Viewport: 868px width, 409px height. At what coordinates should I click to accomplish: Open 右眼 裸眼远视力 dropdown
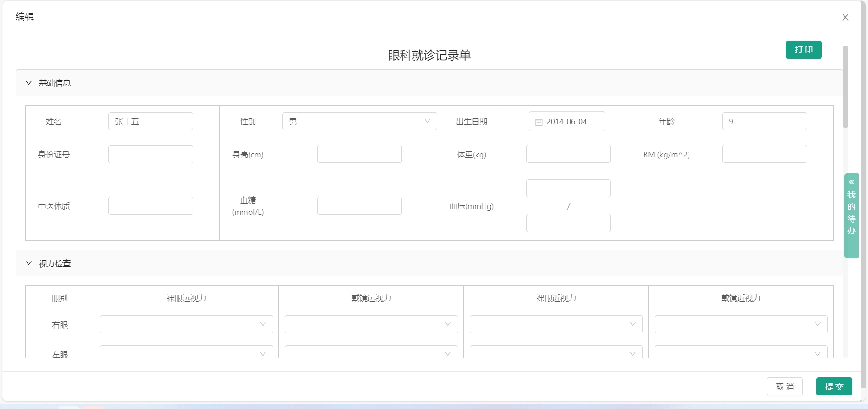click(186, 324)
